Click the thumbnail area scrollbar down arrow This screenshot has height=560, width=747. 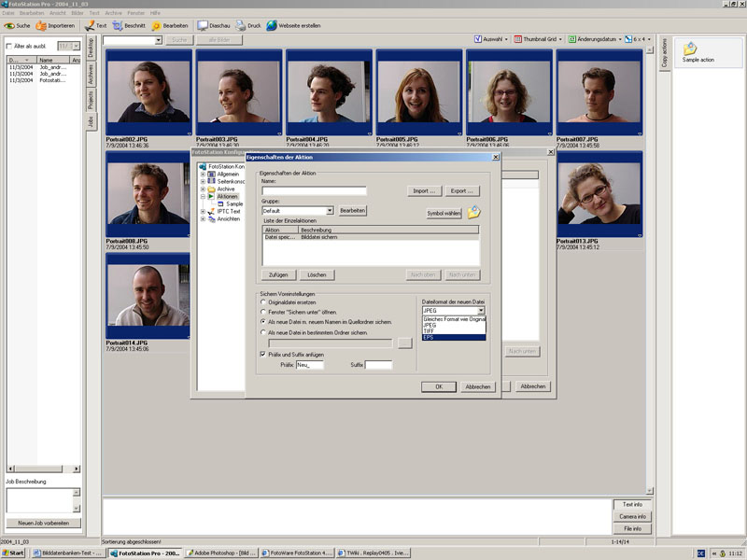(650, 491)
